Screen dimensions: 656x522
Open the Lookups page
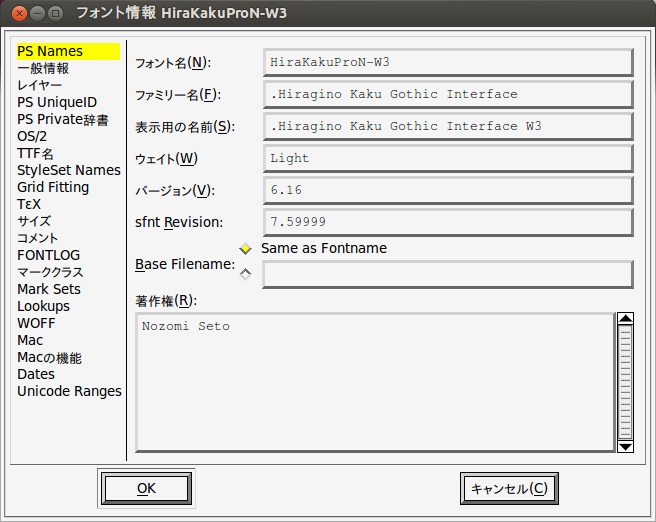(43, 306)
